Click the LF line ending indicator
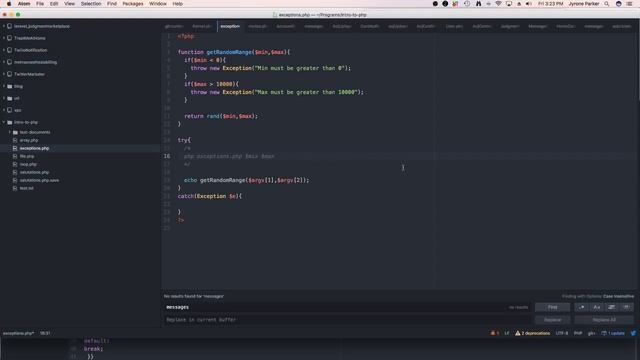 tap(507, 333)
